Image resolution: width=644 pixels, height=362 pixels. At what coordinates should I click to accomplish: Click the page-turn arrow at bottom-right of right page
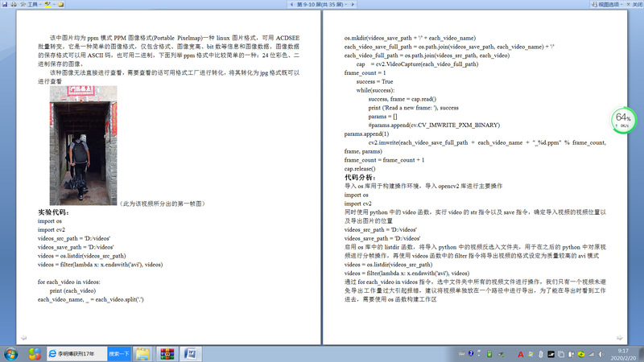tap(619, 336)
